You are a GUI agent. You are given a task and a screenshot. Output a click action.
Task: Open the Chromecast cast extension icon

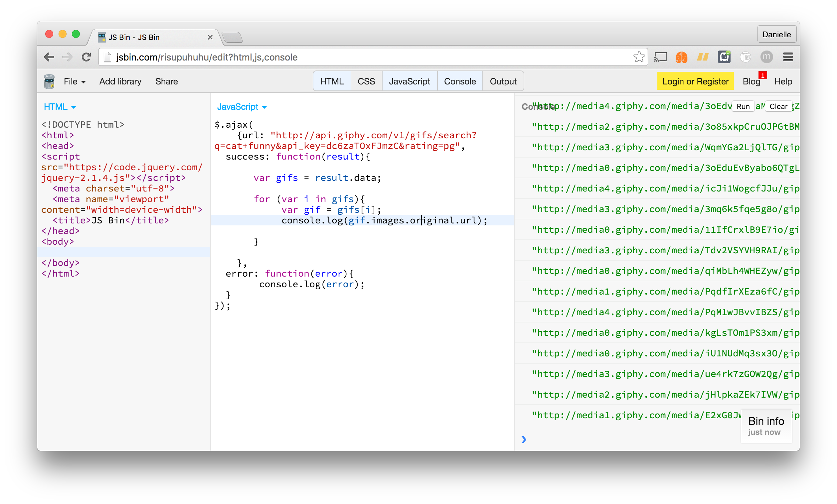click(x=660, y=57)
